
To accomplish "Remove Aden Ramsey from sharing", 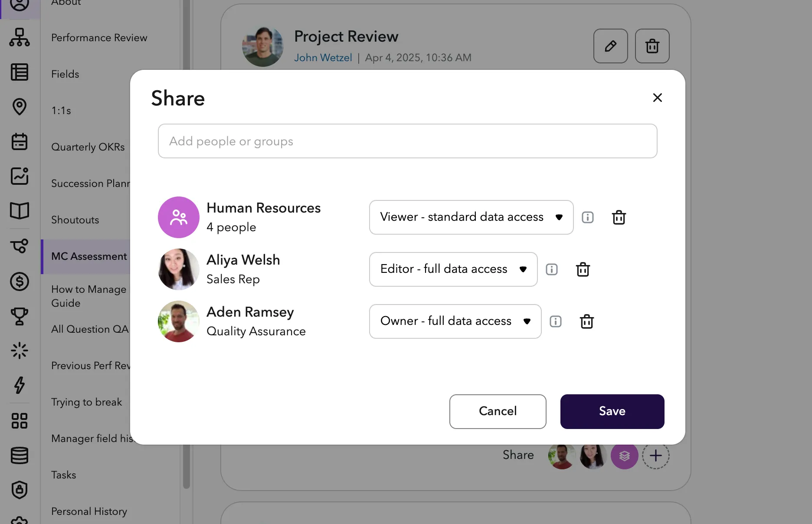I will (587, 321).
